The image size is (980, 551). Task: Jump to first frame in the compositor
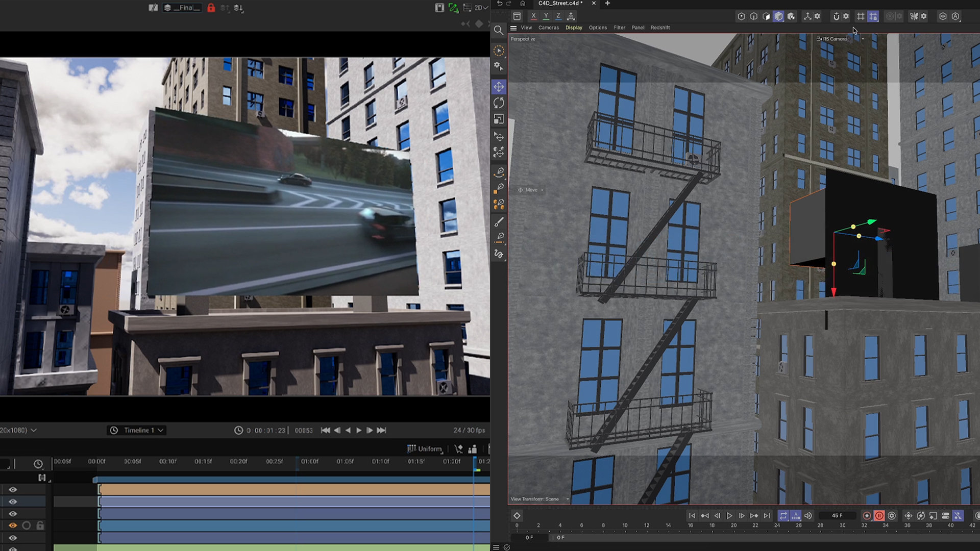coord(325,430)
